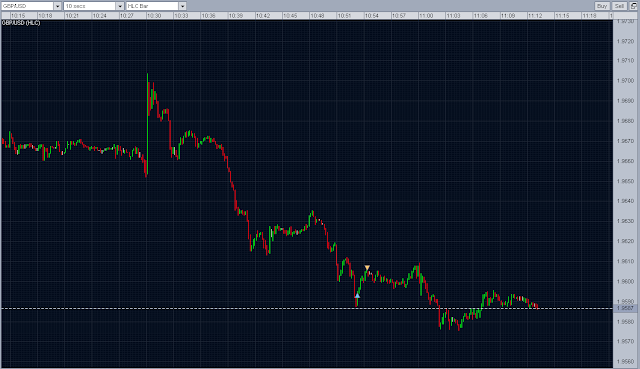
Task: Open the HLC Bar chart type dropdown
Action: (182, 6)
